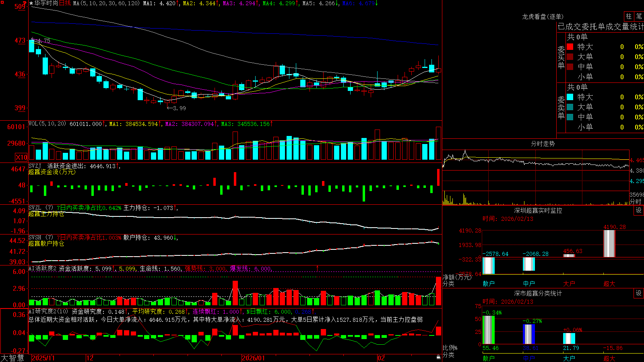The width and height of the screenshot is (644, 362).
Task: Click the 大智慧 logo at bottom left
Action: [12, 358]
